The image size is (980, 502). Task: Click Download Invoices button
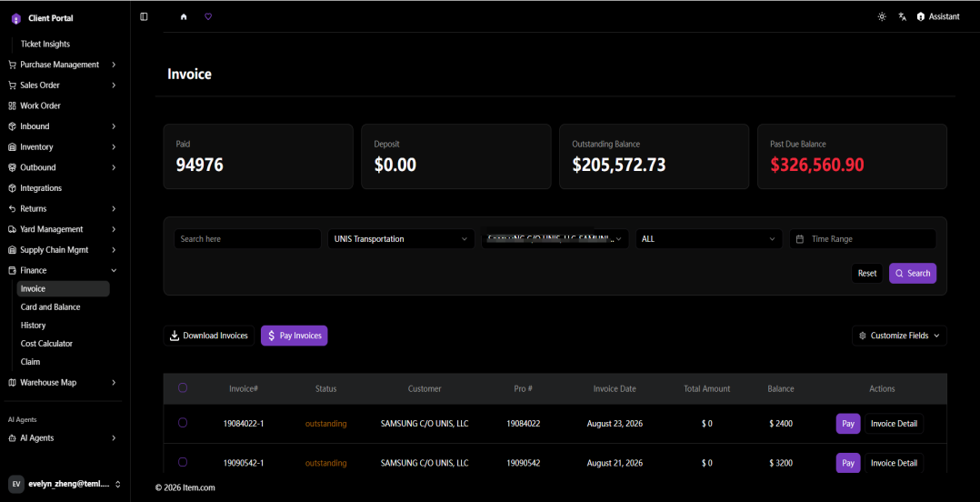tap(209, 336)
